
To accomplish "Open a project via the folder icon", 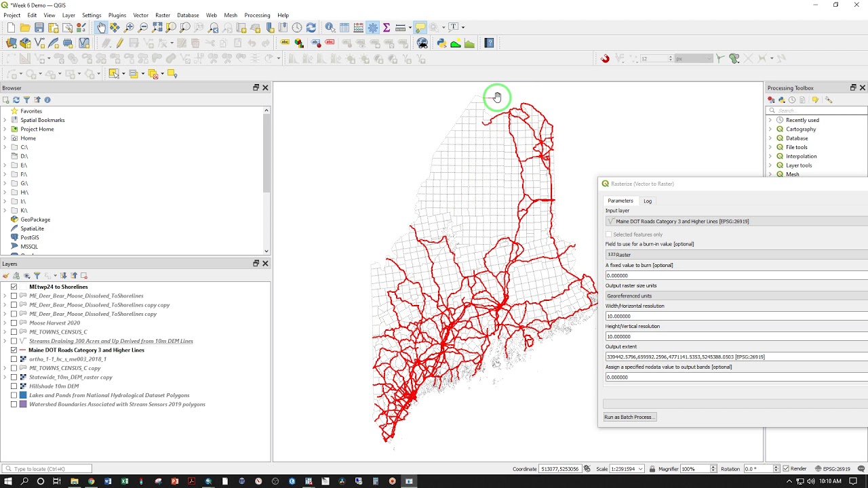I will click(x=25, y=28).
